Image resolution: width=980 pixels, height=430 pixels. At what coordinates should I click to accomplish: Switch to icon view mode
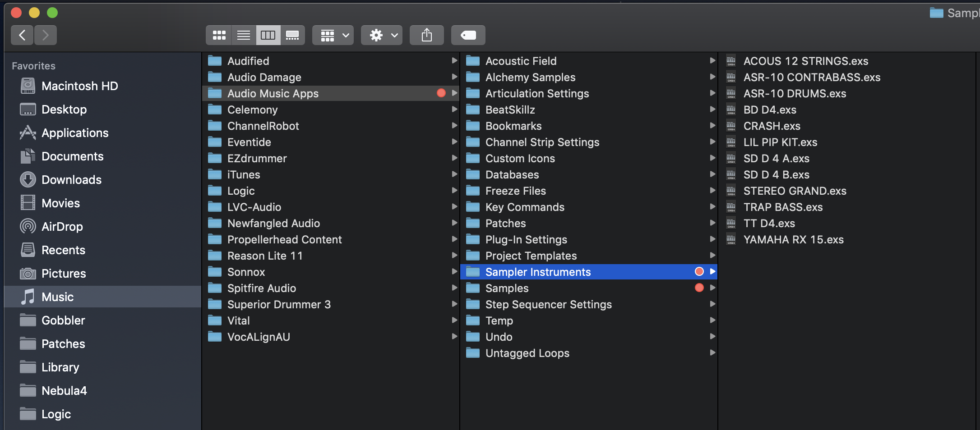click(x=219, y=35)
